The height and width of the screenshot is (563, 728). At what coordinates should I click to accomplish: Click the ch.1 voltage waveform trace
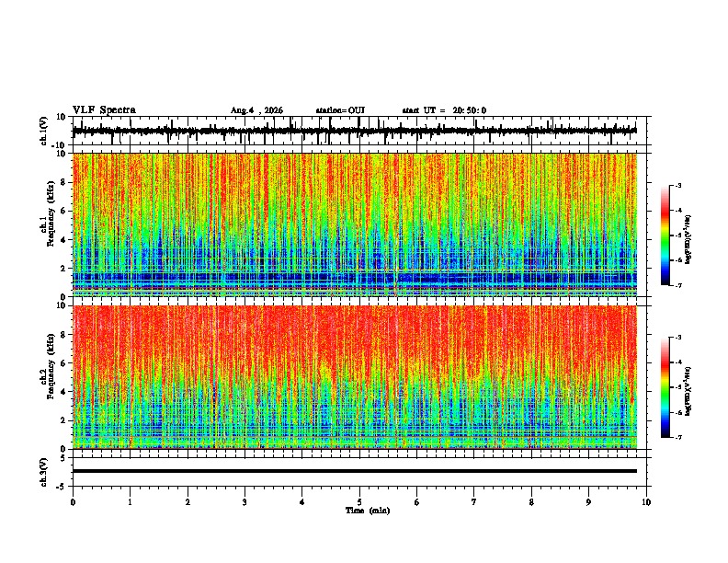(355, 131)
